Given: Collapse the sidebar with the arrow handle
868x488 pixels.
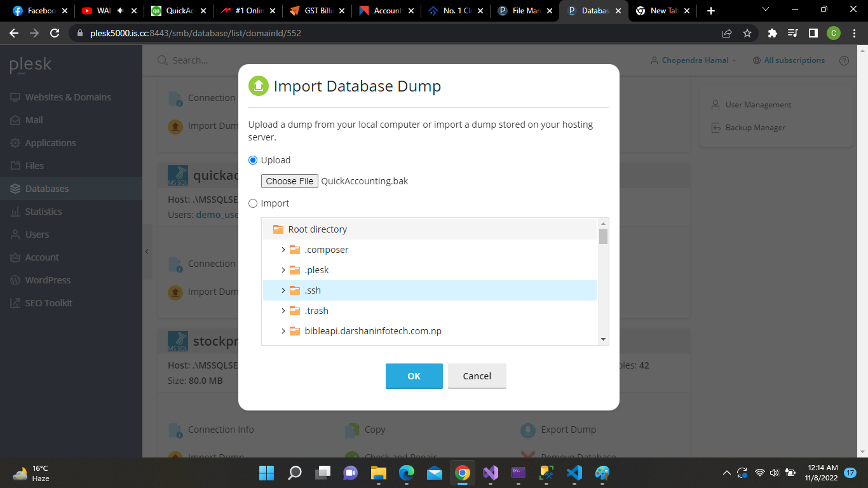Looking at the screenshot, I should 147,252.
